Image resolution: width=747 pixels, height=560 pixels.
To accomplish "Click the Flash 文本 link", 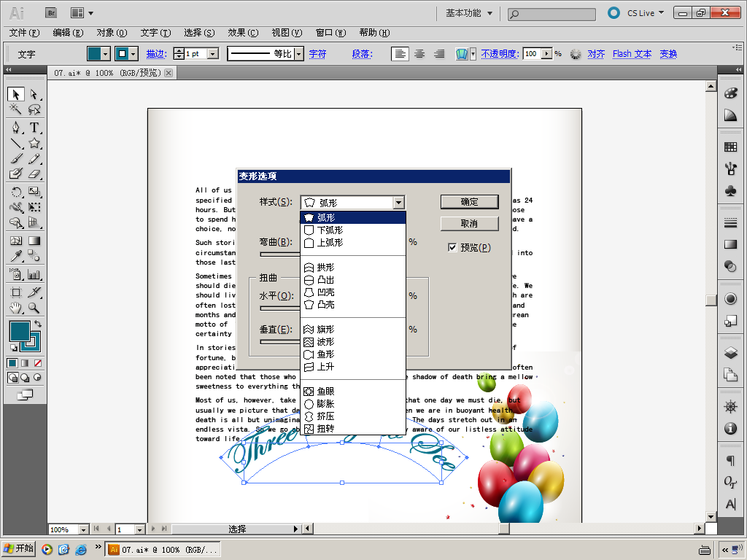I will point(632,54).
